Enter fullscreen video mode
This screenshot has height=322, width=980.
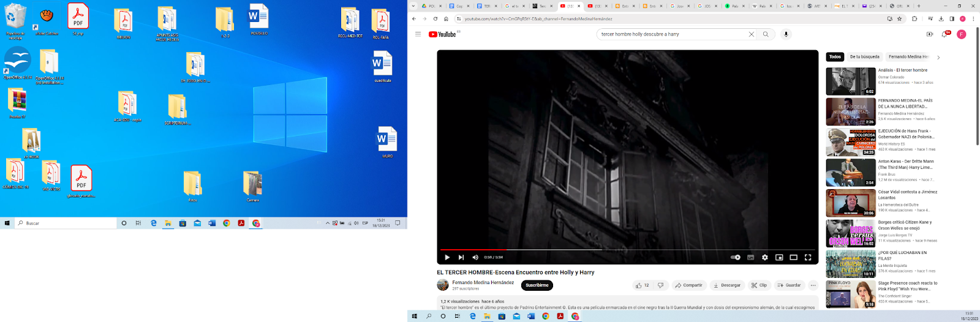tap(808, 257)
